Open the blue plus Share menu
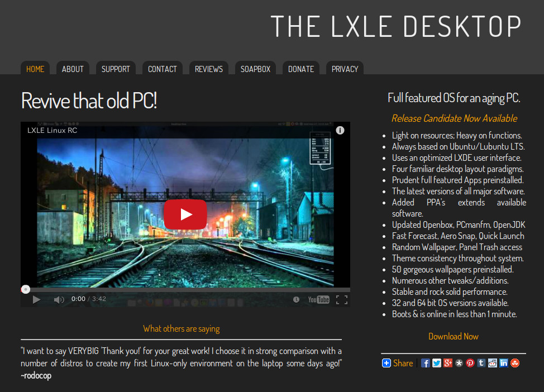544x392 pixels. 398,363
